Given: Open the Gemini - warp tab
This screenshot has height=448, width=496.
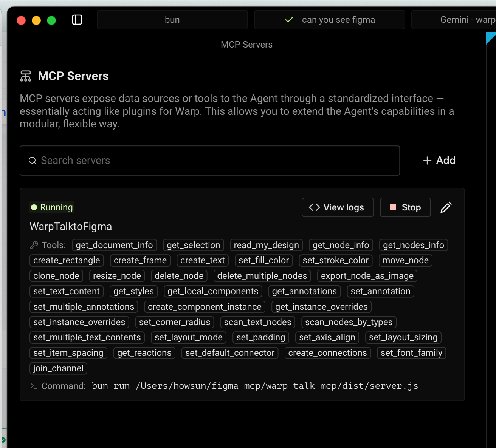Looking at the screenshot, I should (x=454, y=20).
